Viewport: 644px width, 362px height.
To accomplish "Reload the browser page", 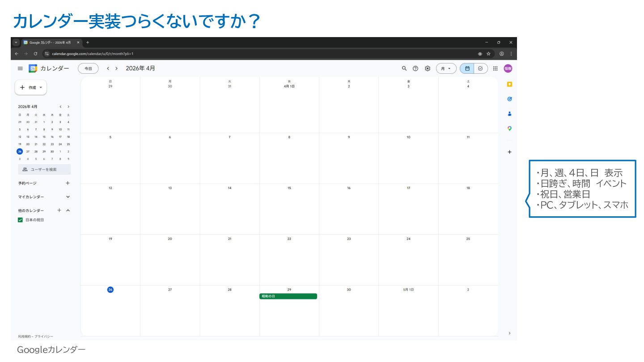I will click(35, 54).
